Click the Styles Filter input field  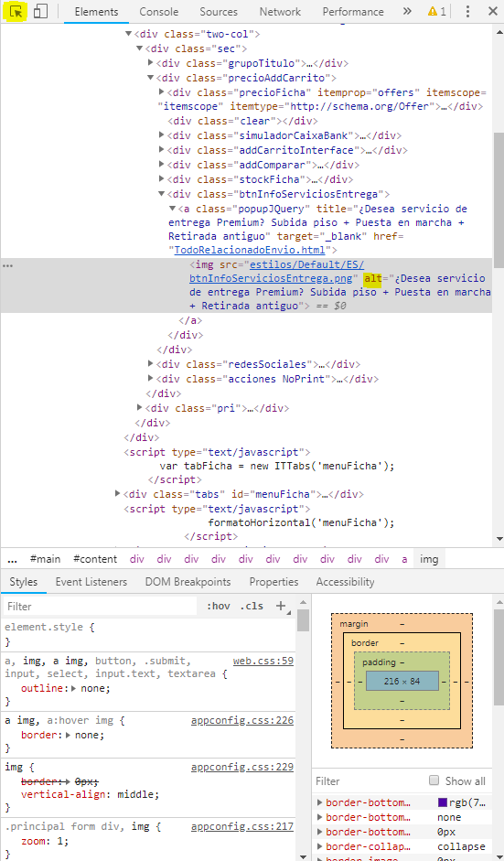point(101,607)
